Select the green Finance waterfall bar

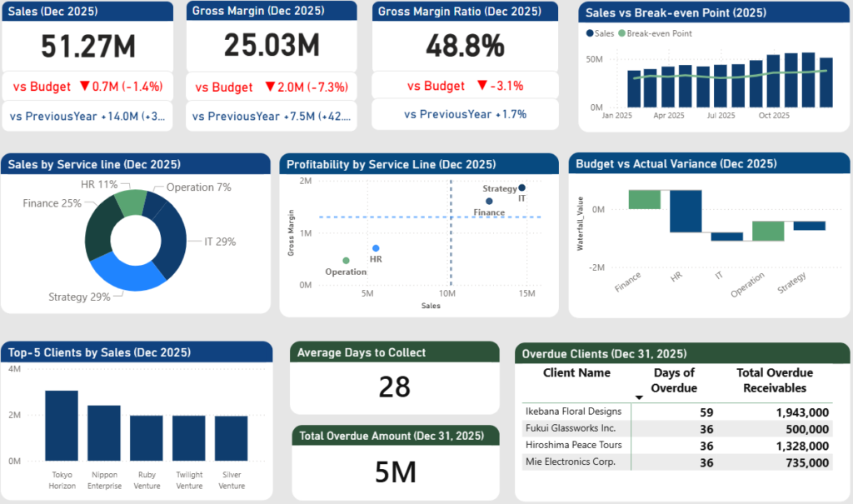click(644, 199)
